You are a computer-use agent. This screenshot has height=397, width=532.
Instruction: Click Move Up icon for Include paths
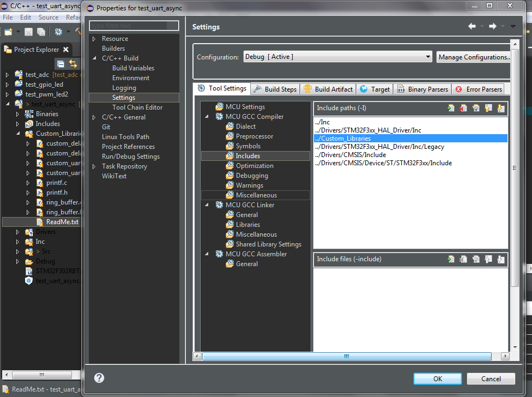click(x=488, y=108)
